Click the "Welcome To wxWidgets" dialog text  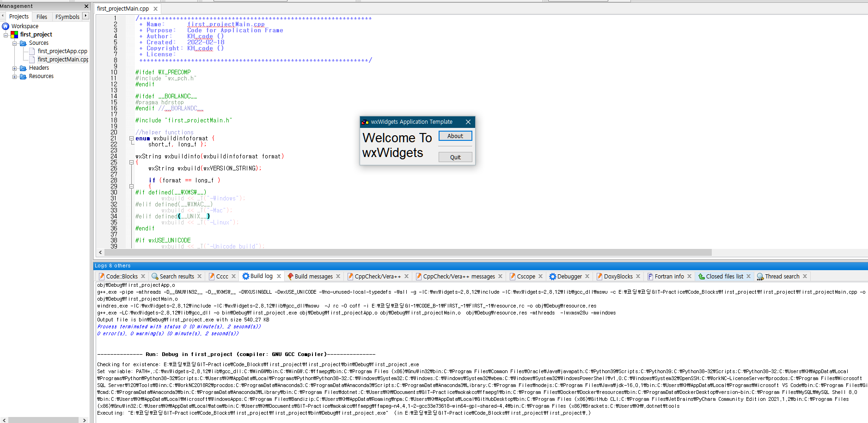(397, 145)
